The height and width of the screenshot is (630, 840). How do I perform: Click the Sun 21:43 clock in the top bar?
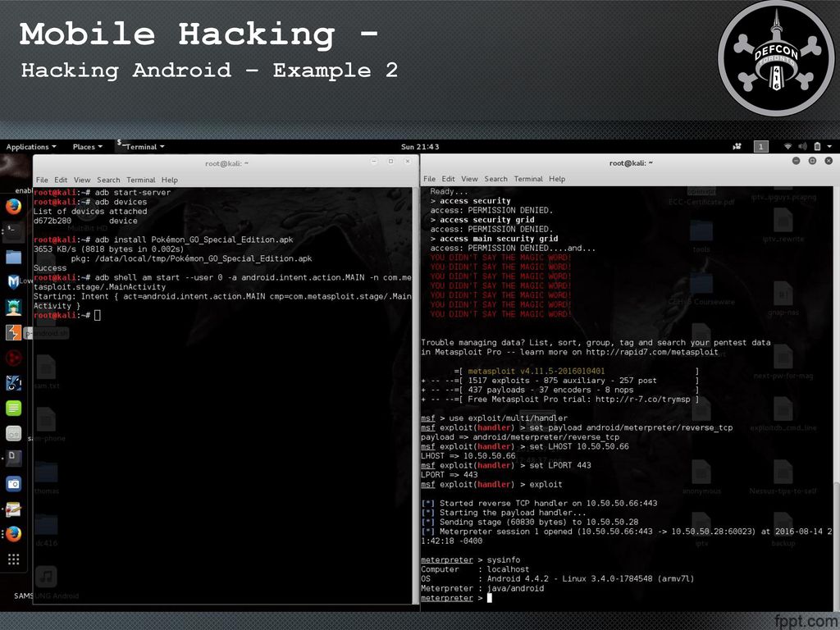coord(420,147)
